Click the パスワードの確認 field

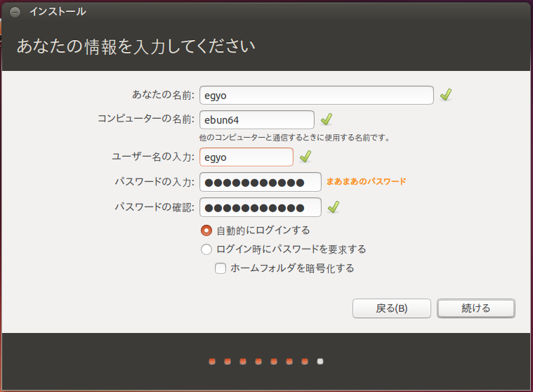coord(261,207)
